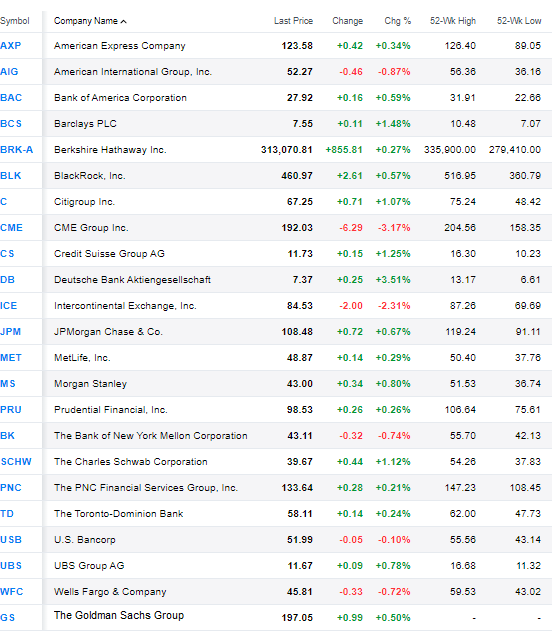The width and height of the screenshot is (552, 639).
Task: Open the AXP ticker link
Action: 11,46
